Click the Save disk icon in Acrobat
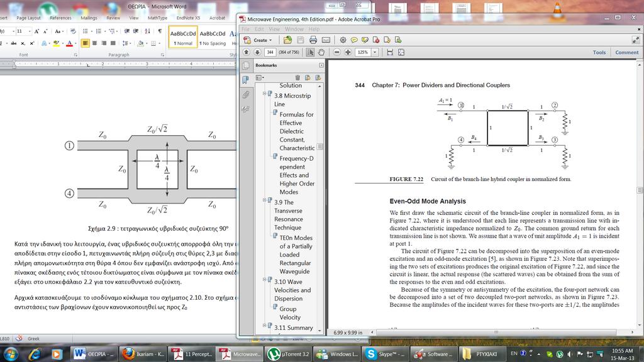 (300, 40)
